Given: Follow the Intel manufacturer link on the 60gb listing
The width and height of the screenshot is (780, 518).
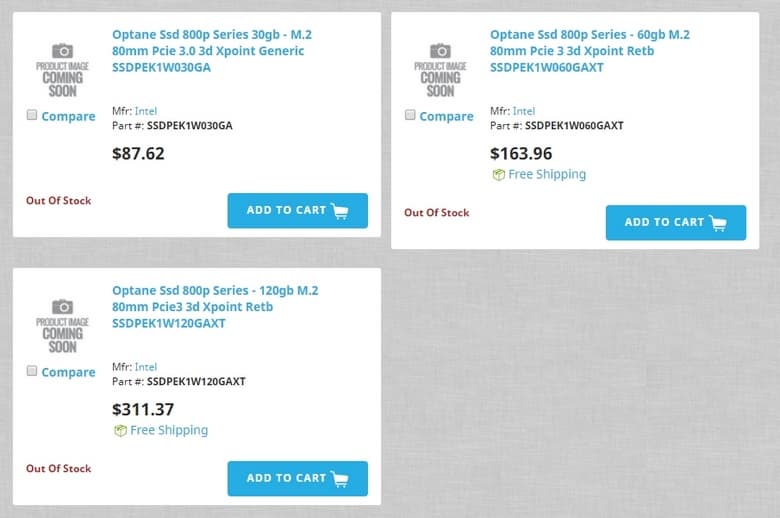Looking at the screenshot, I should 523,111.
